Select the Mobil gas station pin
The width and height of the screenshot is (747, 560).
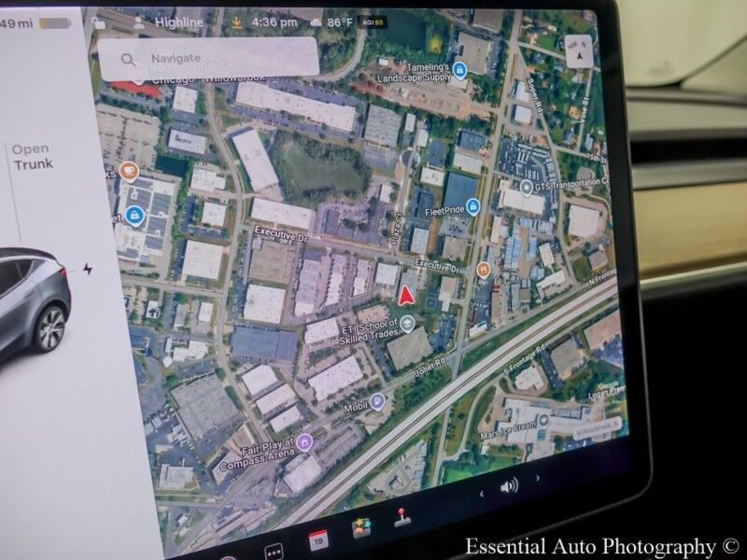376,401
